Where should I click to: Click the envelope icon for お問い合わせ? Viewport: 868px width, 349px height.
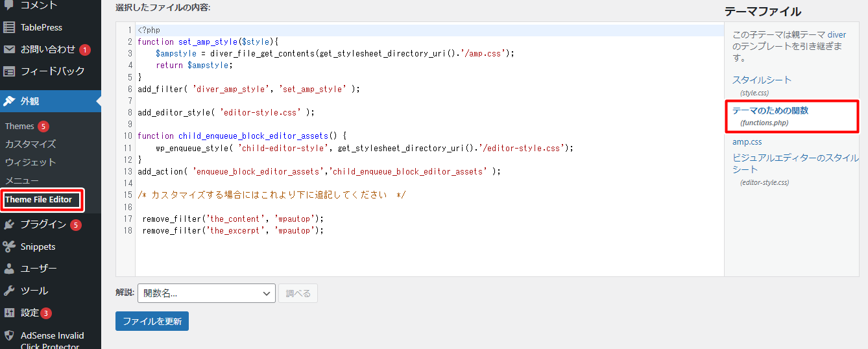click(x=9, y=49)
